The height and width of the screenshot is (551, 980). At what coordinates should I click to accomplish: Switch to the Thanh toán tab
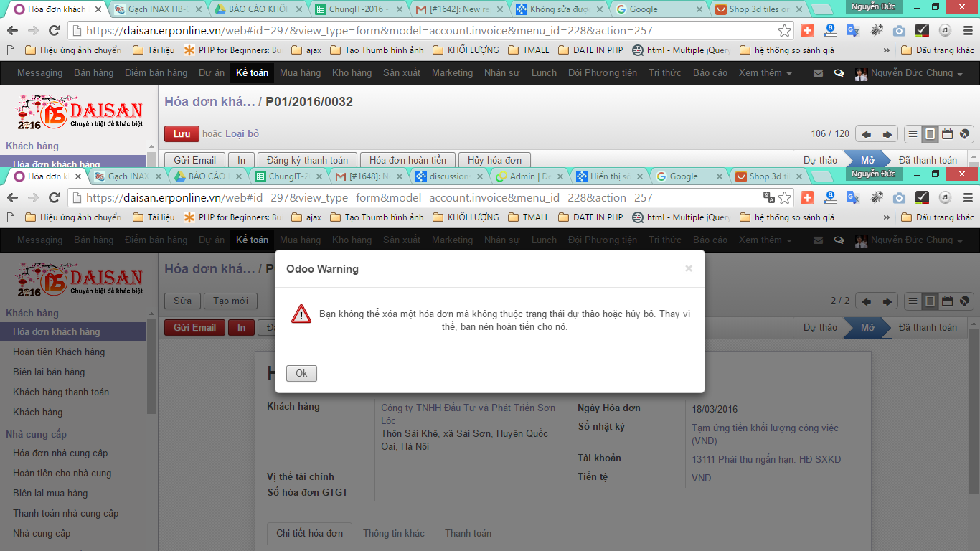pyautogui.click(x=468, y=533)
